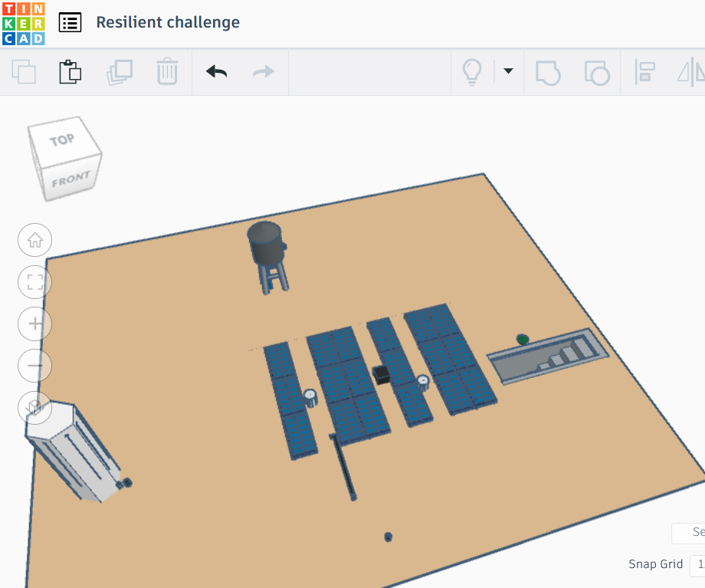Click the Group shapes icon
The height and width of the screenshot is (588, 705).
548,72
